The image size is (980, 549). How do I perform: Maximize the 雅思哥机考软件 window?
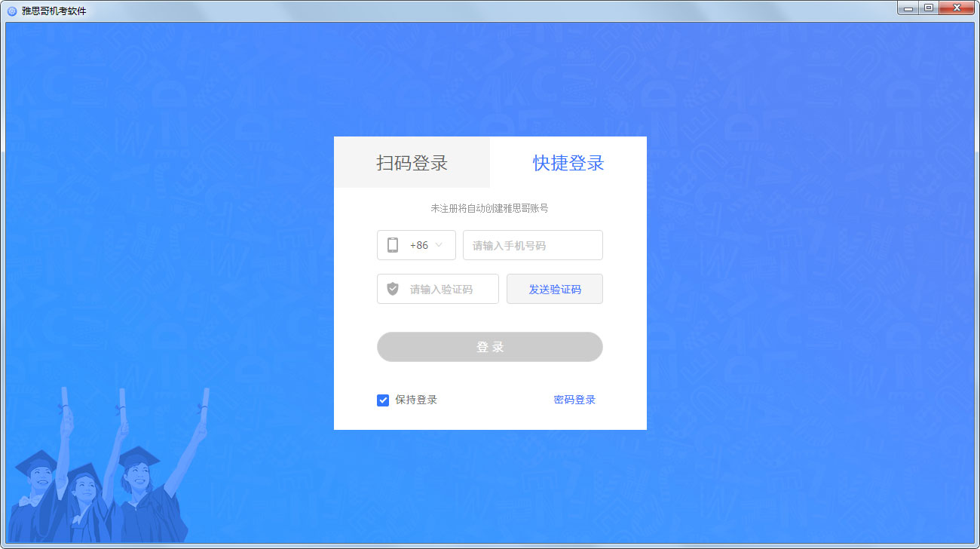929,8
